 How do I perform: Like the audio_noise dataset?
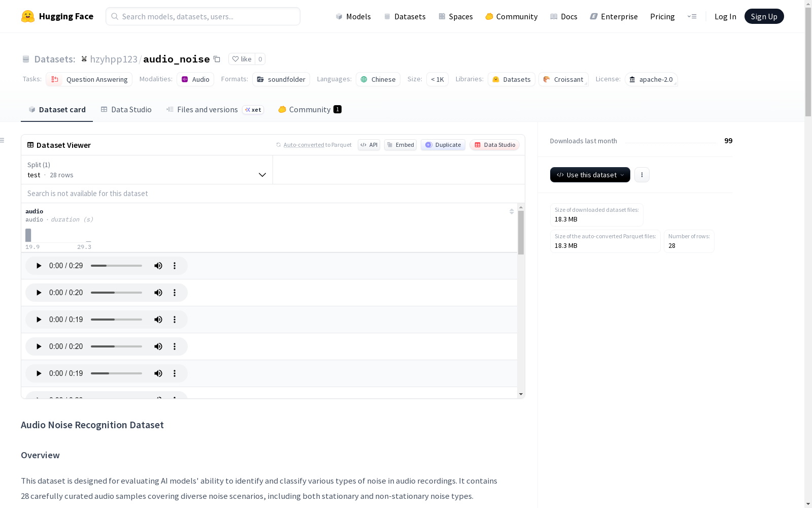tap(242, 59)
